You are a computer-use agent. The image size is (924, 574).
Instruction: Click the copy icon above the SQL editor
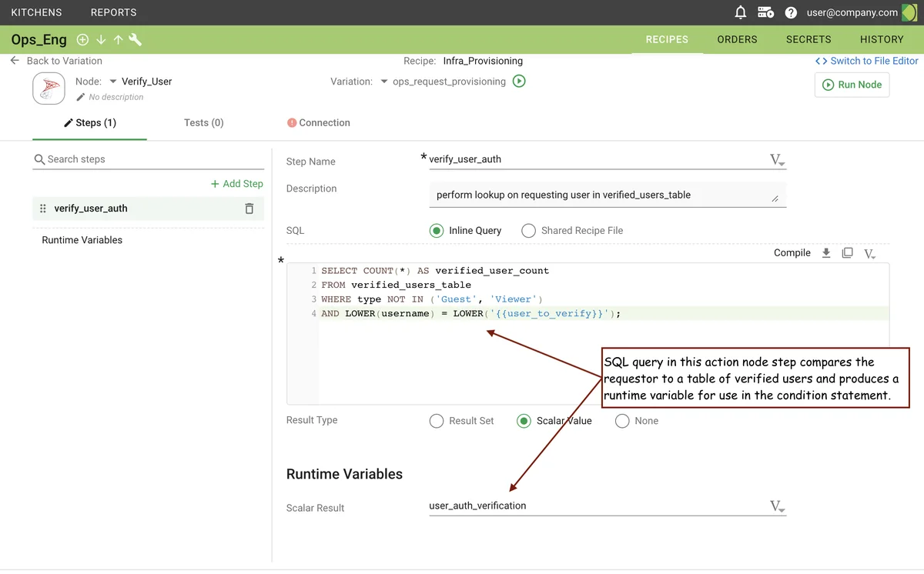(847, 253)
